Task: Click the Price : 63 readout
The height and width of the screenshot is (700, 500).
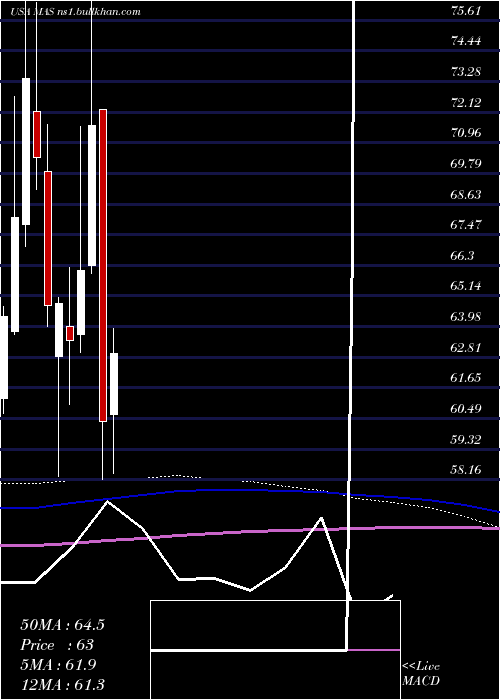Action: [57, 645]
